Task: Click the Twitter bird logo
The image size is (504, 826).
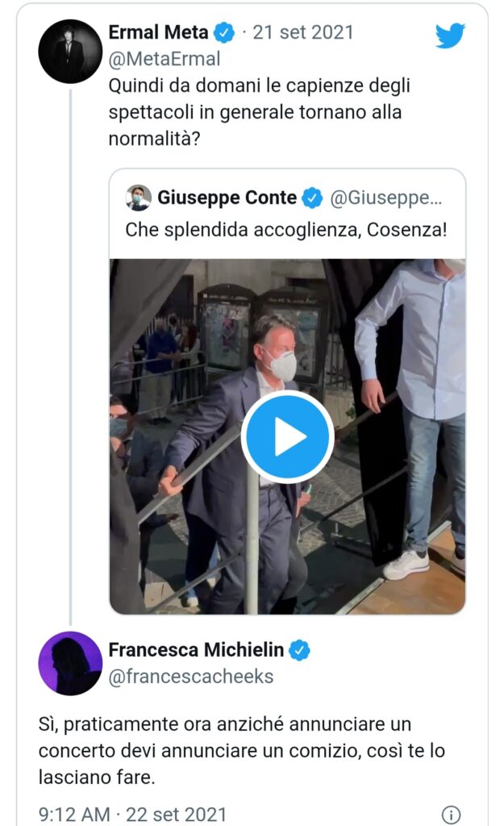Action: point(450,35)
